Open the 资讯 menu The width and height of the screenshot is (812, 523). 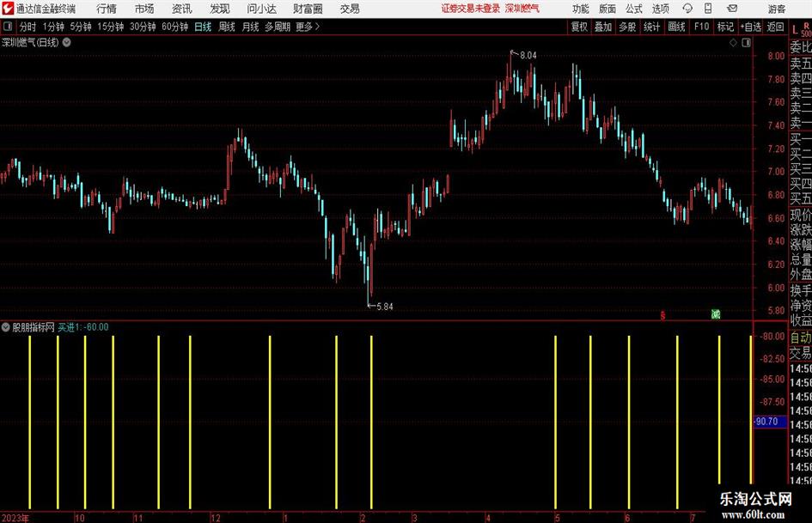click(182, 9)
